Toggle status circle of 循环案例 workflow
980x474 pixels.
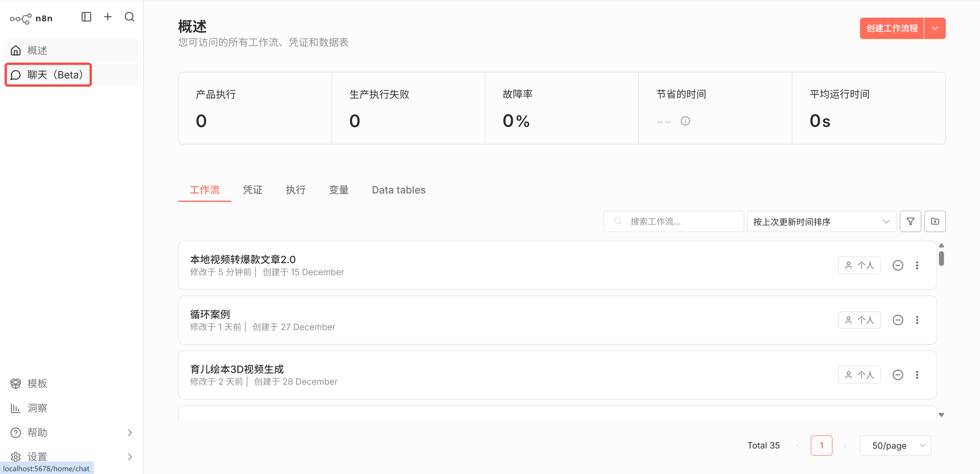click(898, 320)
